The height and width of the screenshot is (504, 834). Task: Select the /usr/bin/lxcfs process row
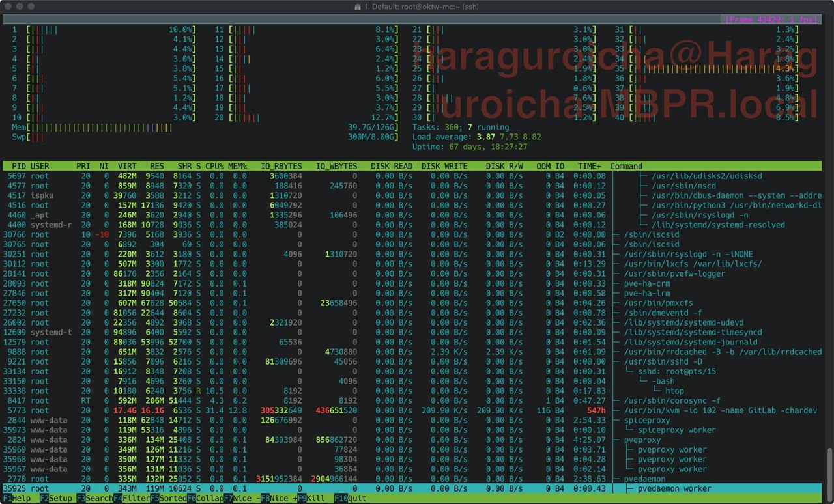pos(412,264)
